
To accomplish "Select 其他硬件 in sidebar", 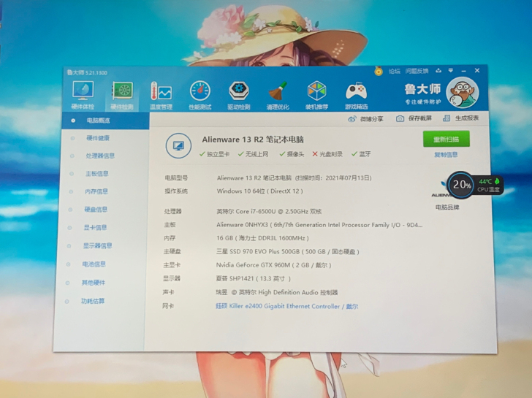I will (x=94, y=283).
